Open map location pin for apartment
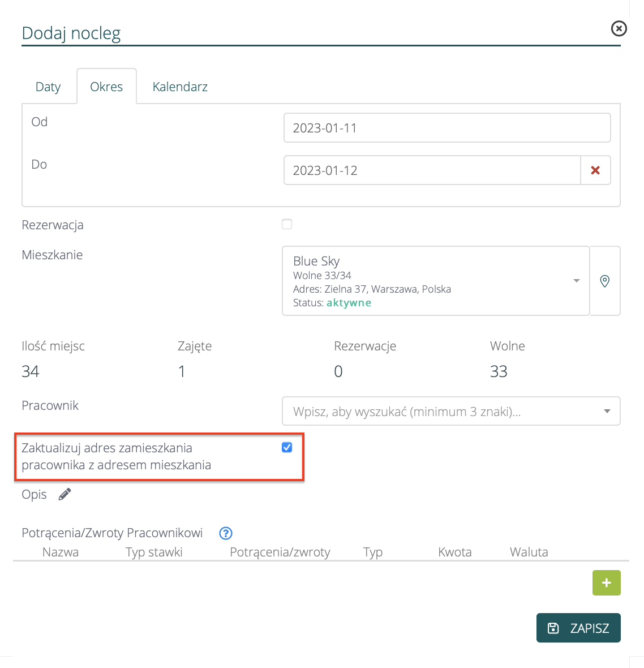This screenshot has height=668, width=644. [x=604, y=281]
